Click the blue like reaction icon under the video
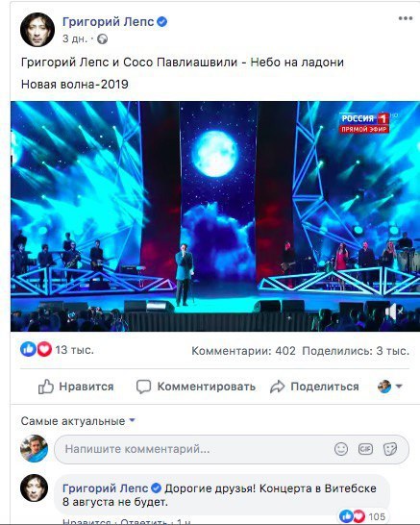 (x=28, y=350)
